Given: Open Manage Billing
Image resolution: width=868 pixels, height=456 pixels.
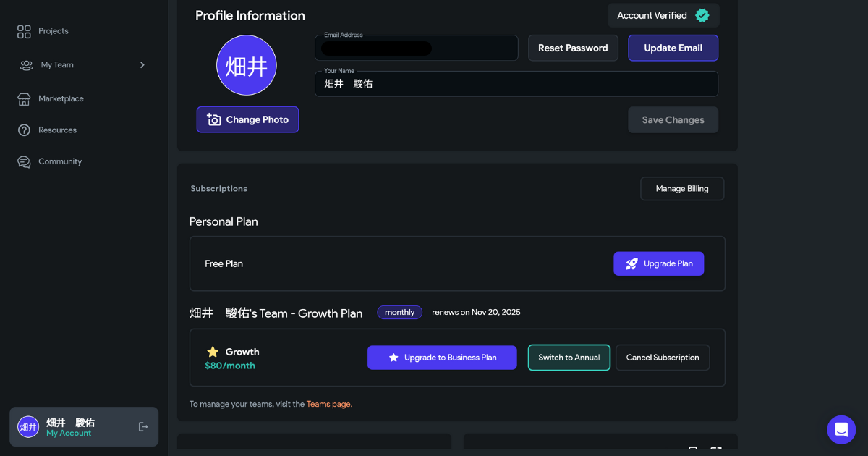Looking at the screenshot, I should [681, 189].
